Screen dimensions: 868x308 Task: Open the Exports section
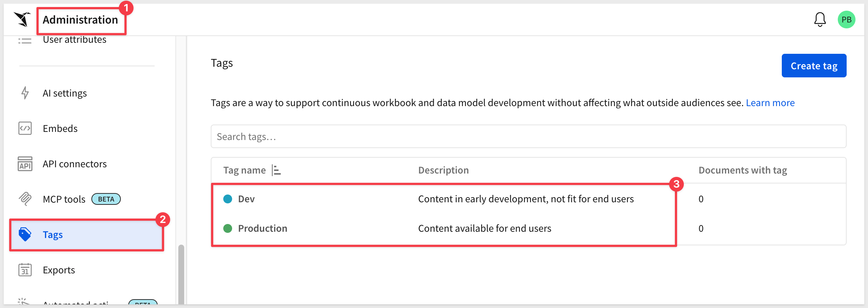(x=59, y=270)
